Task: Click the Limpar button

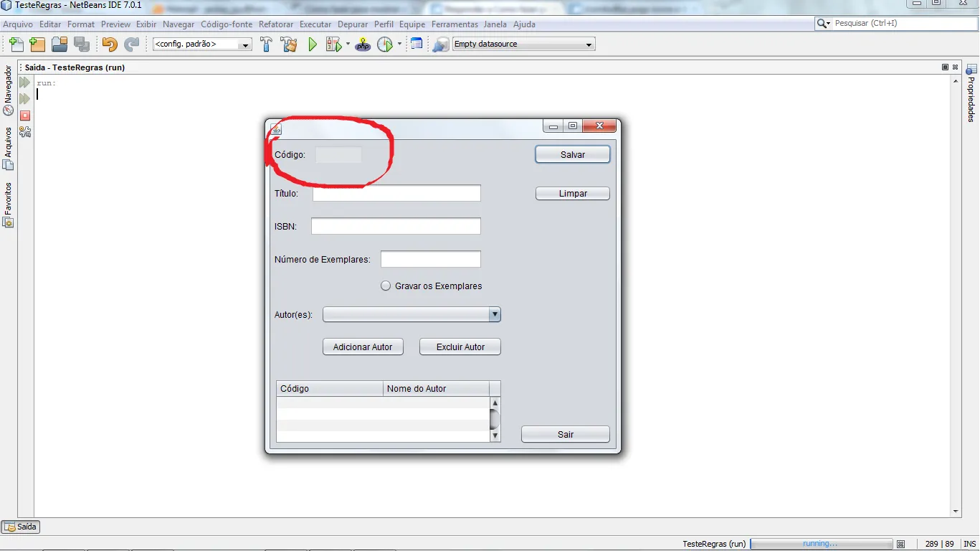Action: tap(573, 194)
